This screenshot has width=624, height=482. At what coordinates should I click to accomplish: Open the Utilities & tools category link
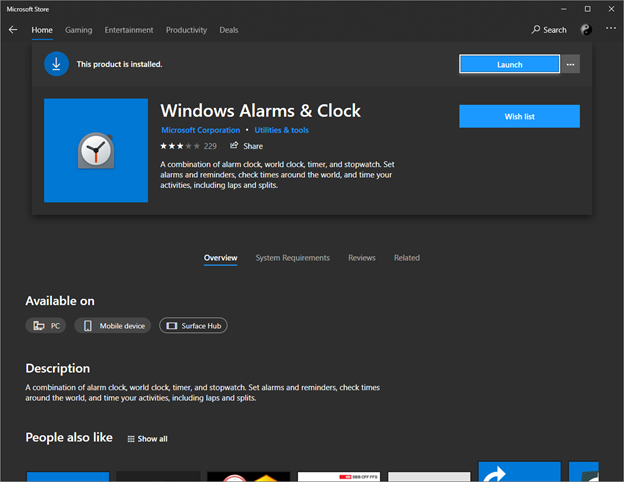click(x=281, y=130)
